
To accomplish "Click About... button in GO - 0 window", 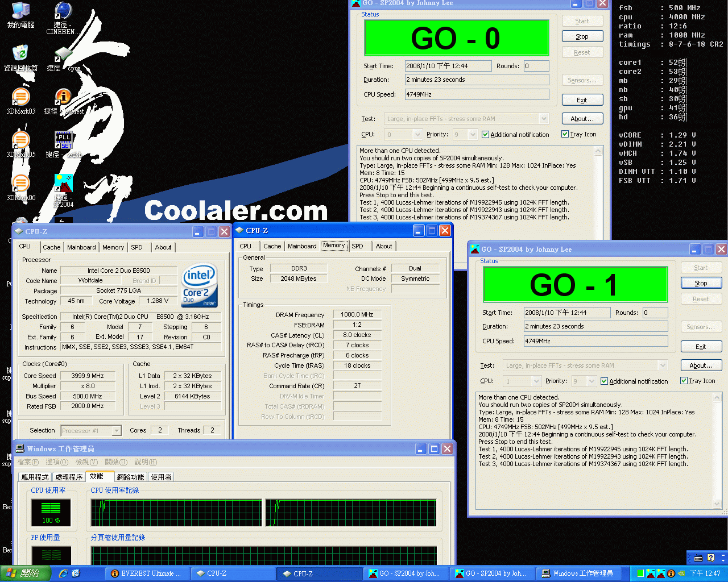I will [x=582, y=119].
